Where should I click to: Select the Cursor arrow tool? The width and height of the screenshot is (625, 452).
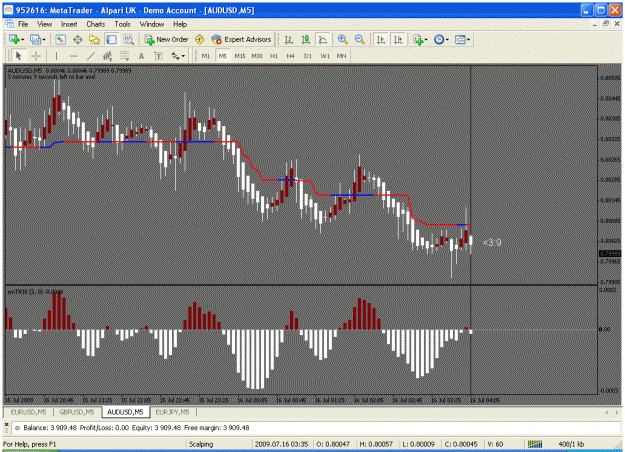[x=18, y=56]
